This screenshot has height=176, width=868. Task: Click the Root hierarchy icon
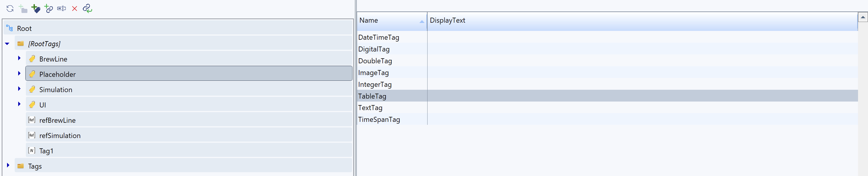(x=9, y=28)
